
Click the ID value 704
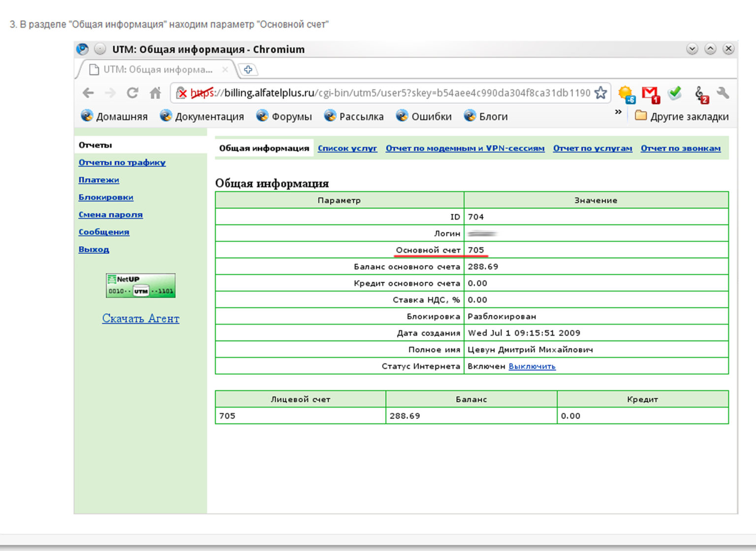click(476, 217)
